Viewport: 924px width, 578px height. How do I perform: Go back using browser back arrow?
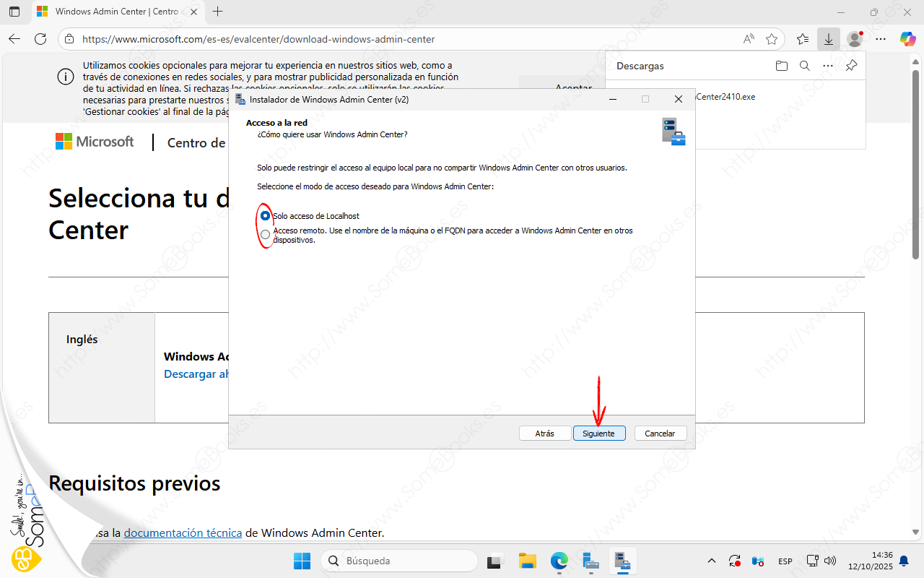click(x=14, y=39)
